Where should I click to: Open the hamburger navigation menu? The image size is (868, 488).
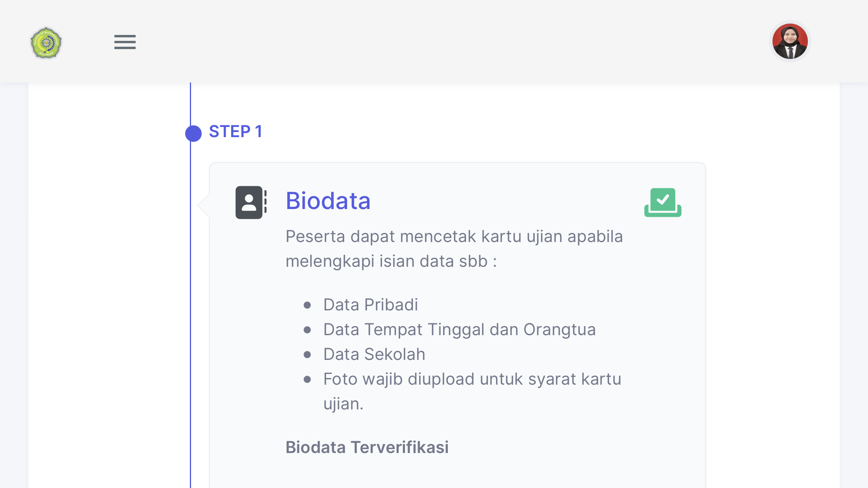(125, 42)
